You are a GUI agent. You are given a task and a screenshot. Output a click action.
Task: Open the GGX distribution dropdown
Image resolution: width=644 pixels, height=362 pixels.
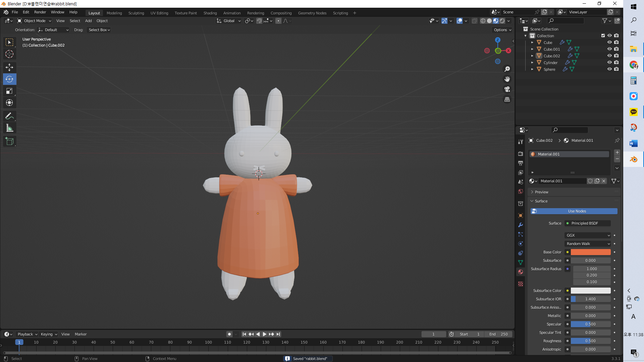coord(588,235)
